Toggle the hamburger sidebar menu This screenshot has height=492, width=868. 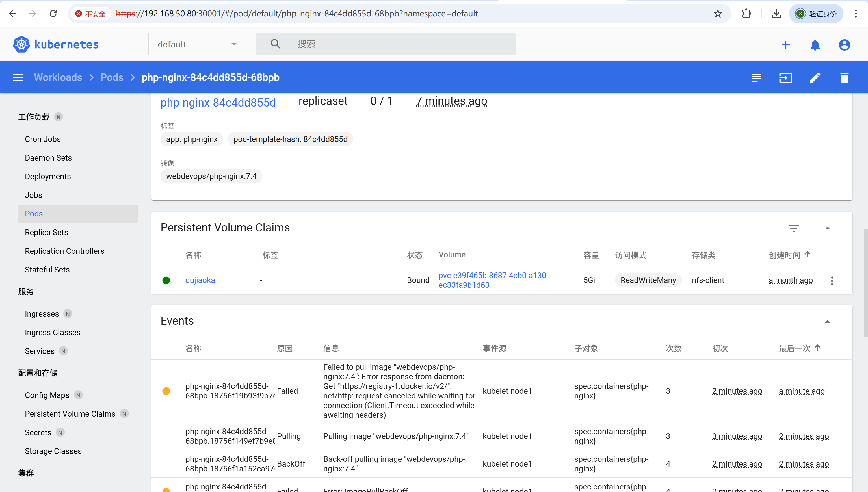[18, 78]
